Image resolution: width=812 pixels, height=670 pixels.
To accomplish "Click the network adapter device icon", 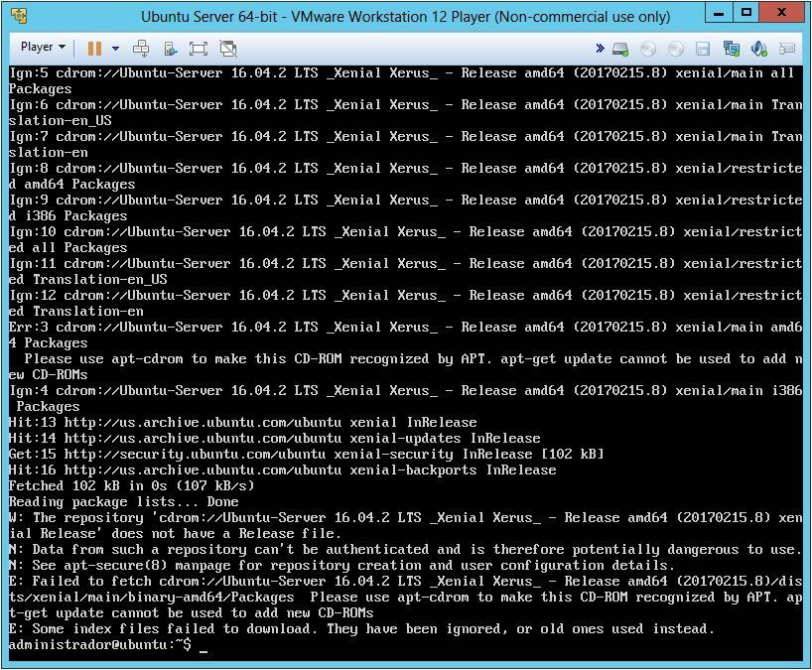I will [732, 49].
